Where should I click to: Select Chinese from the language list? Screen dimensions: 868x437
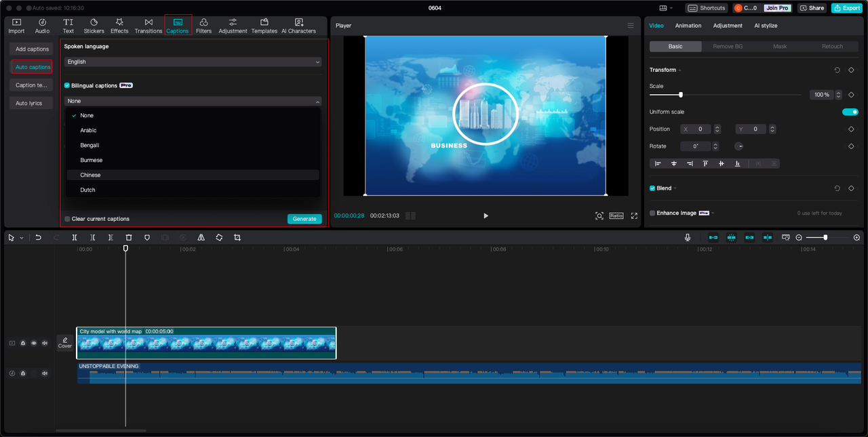[193, 175]
